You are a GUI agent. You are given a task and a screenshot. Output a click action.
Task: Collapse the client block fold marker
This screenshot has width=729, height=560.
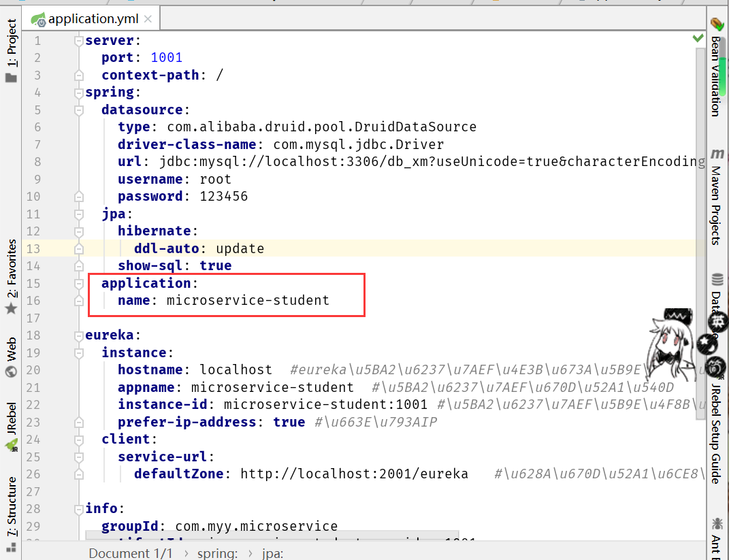click(x=78, y=440)
